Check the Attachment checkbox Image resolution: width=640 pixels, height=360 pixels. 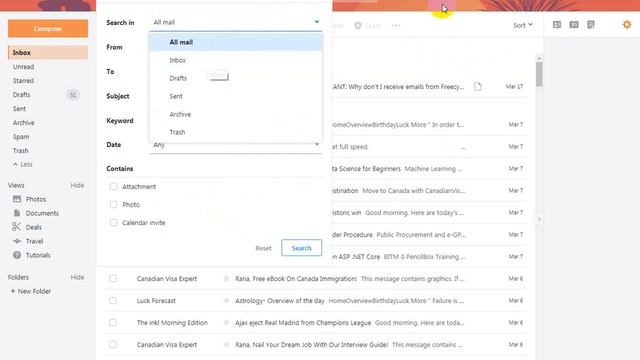coord(113,187)
